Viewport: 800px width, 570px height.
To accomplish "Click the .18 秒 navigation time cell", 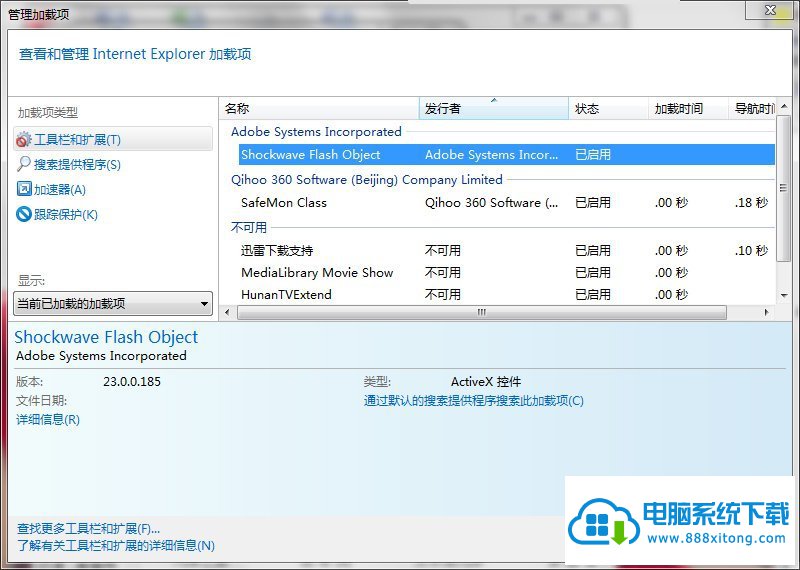I will tap(752, 203).
